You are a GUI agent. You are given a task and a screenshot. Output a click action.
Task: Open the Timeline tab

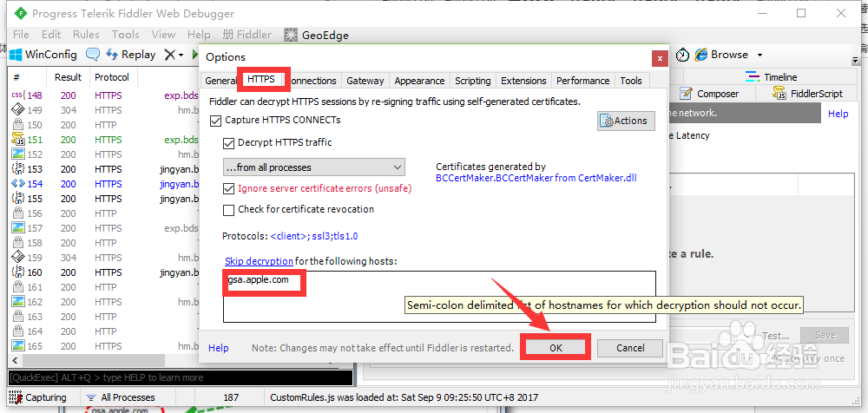click(x=771, y=77)
